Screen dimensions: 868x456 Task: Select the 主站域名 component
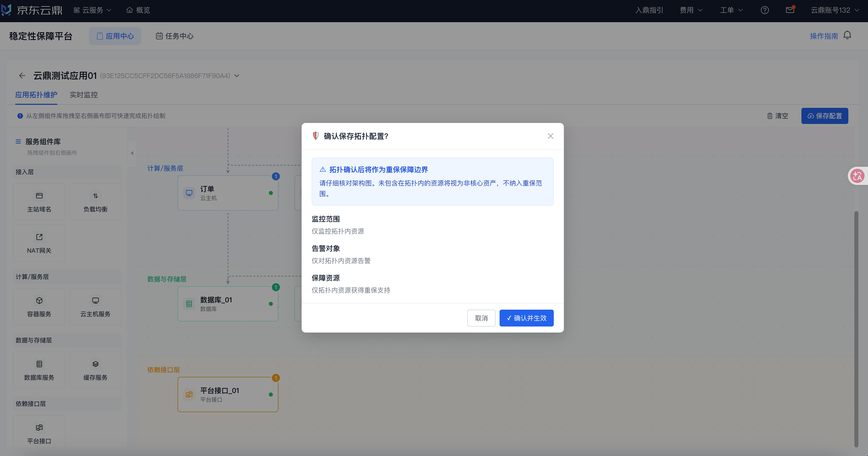[x=39, y=202]
